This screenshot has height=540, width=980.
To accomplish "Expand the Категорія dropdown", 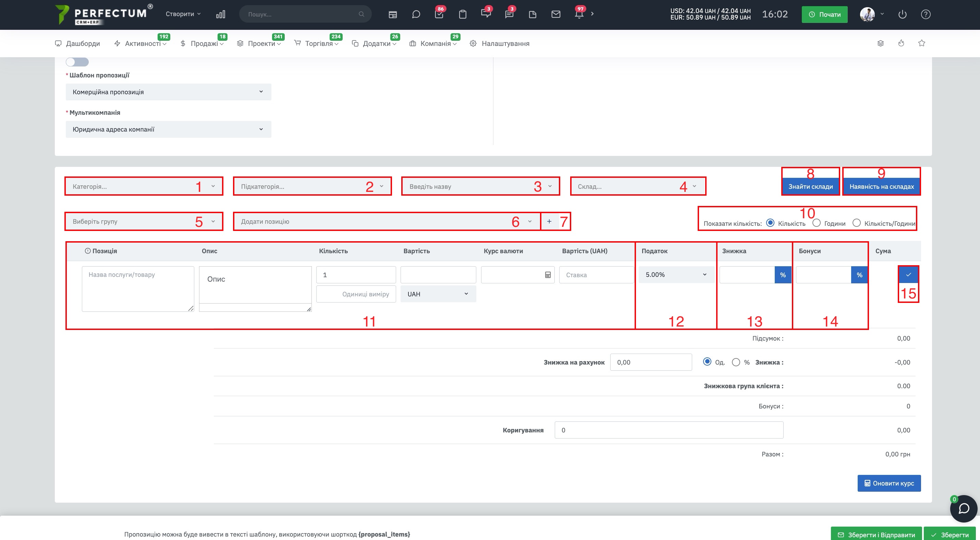I will point(144,186).
